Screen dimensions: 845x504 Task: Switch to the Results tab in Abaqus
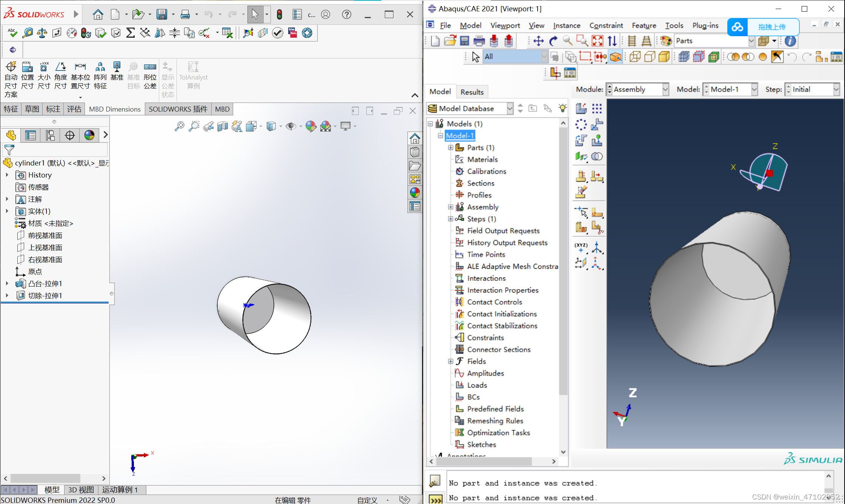(x=472, y=92)
